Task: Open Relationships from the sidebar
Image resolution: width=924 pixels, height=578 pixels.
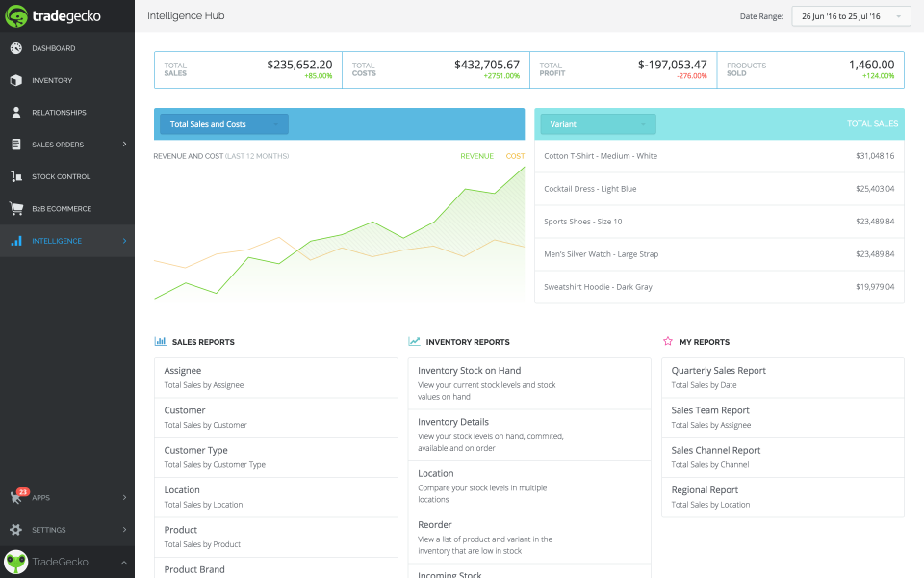Action: click(x=17, y=112)
